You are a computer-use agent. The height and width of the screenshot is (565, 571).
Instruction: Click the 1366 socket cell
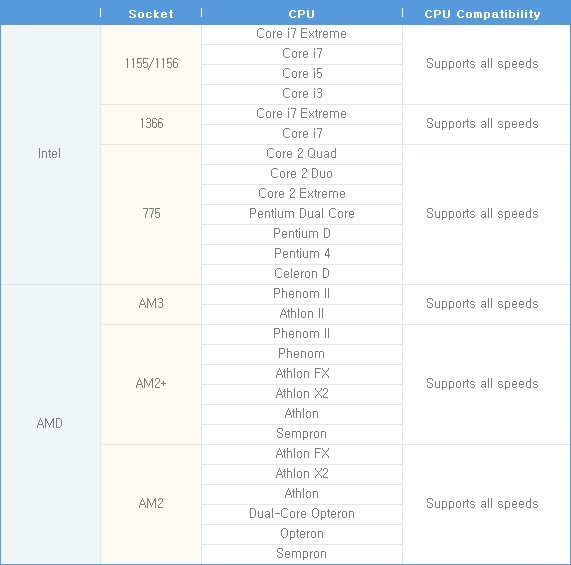coord(151,125)
